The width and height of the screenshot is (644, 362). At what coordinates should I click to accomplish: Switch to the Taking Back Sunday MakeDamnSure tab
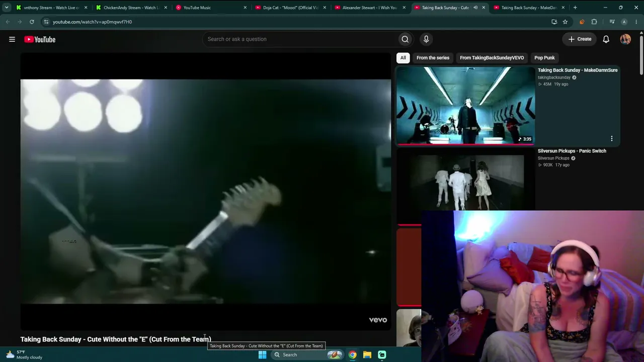pyautogui.click(x=529, y=8)
